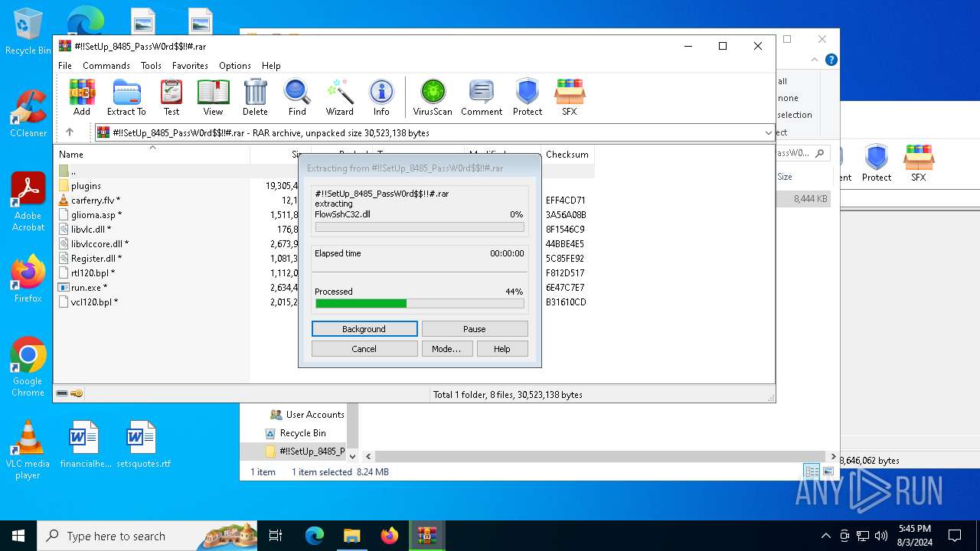The image size is (980, 551).
Task: Click Protect icon in the background window
Action: click(x=876, y=163)
